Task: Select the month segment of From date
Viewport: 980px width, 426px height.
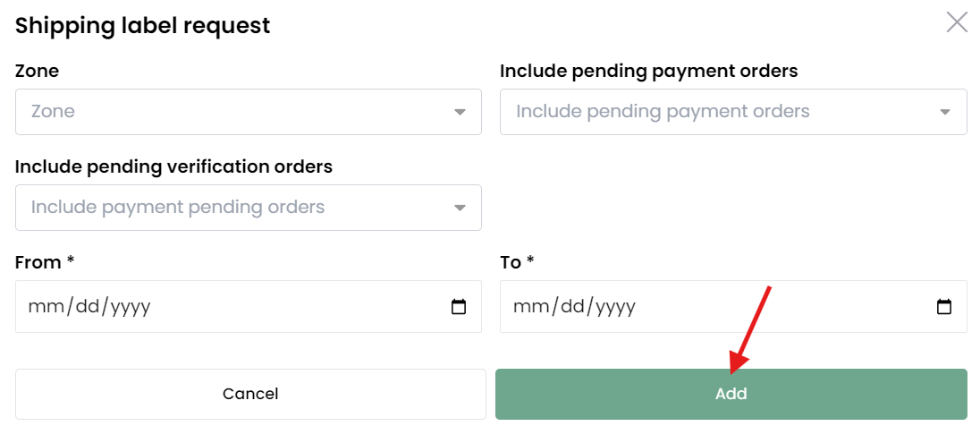Action: 44,306
